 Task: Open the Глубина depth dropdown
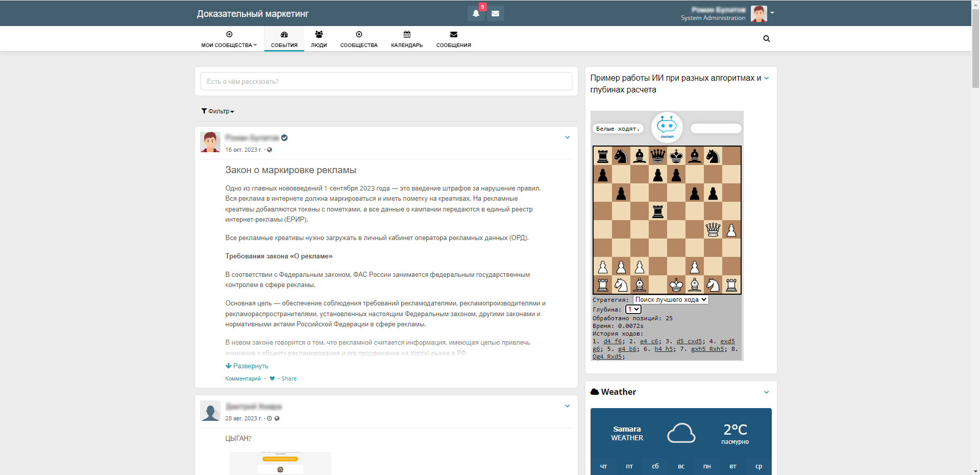633,310
